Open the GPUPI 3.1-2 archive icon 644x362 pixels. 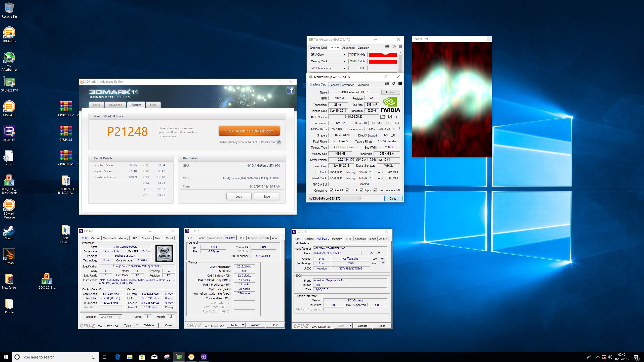66,109
